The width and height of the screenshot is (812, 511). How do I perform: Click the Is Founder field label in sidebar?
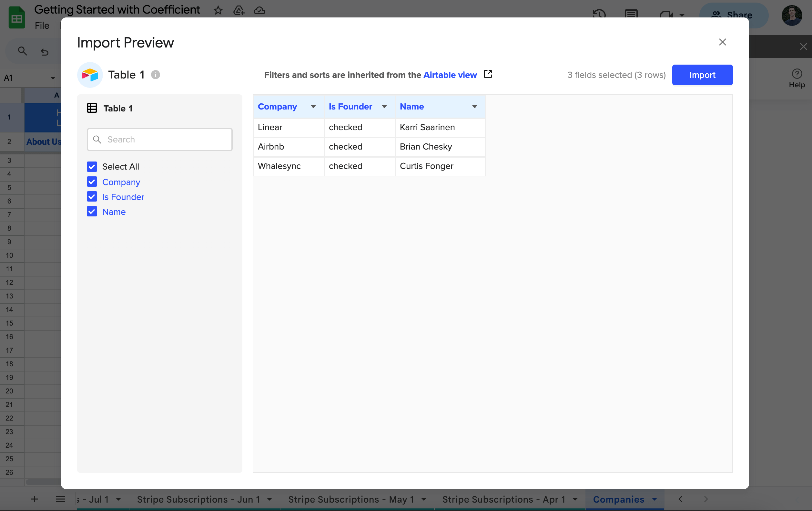(x=123, y=197)
